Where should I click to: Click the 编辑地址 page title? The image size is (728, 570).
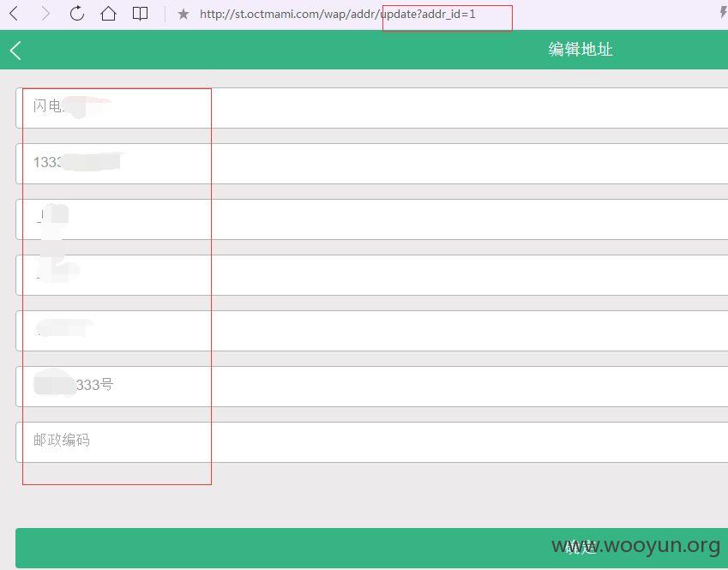581,49
